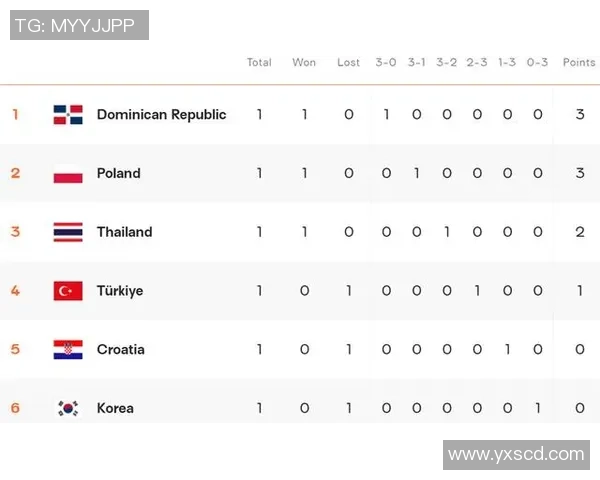
Task: Select the Türkiye team name
Action: [119, 291]
